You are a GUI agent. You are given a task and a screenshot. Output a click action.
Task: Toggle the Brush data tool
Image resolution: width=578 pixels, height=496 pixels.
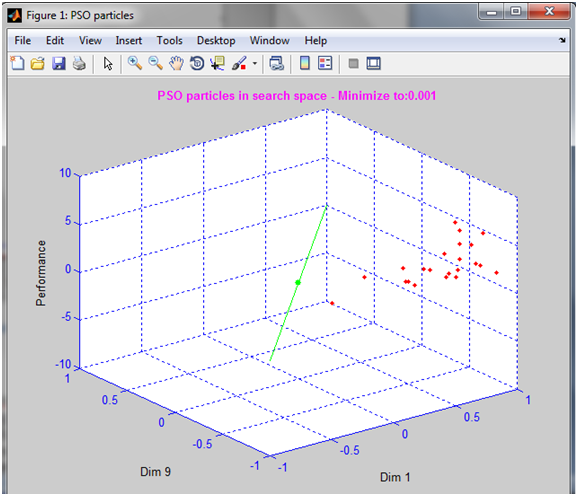[x=239, y=63]
